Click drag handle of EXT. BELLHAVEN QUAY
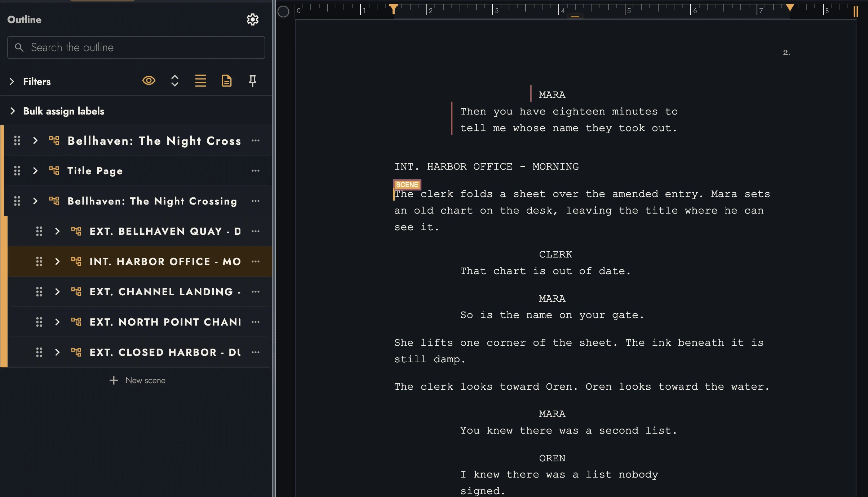 click(39, 231)
